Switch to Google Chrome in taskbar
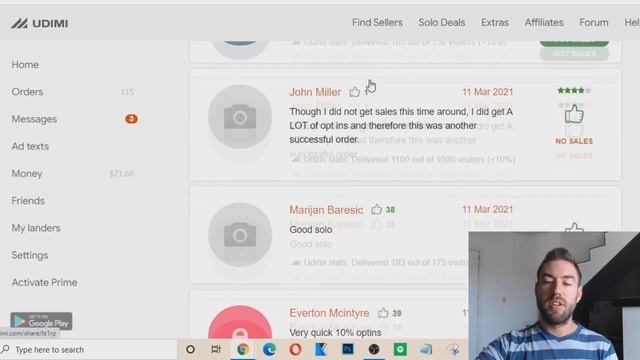Screen dimensions: 640x360 (243, 349)
